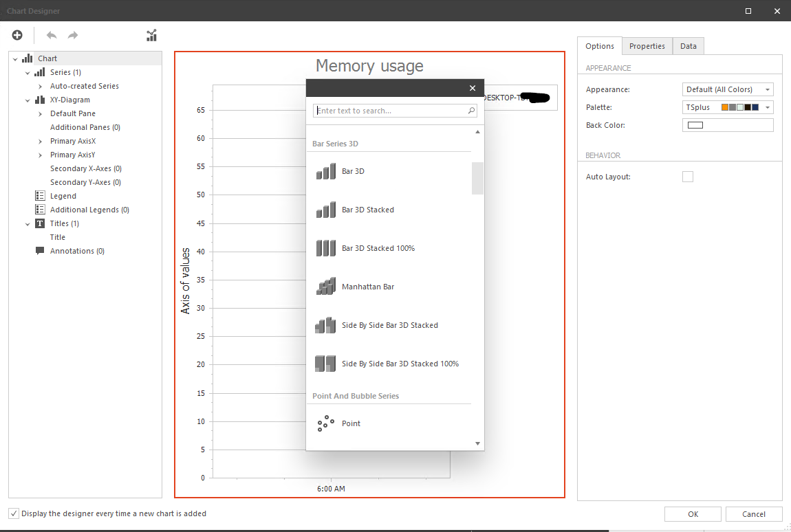The height and width of the screenshot is (532, 791).
Task: Click the add chart element plus icon
Action: pyautogui.click(x=17, y=35)
